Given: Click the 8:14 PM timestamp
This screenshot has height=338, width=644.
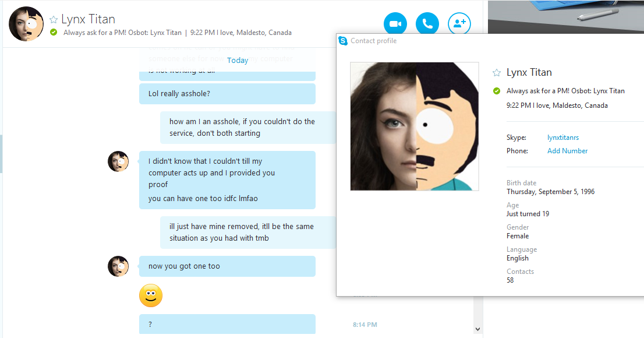Looking at the screenshot, I should [x=365, y=325].
